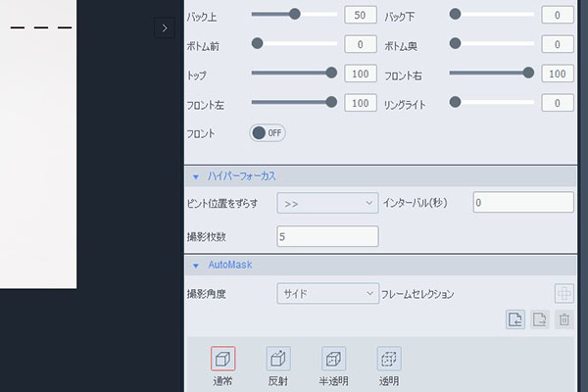Click the trash delete icon in AutoMask
Viewport: 588px width, 392px height.
point(563,318)
